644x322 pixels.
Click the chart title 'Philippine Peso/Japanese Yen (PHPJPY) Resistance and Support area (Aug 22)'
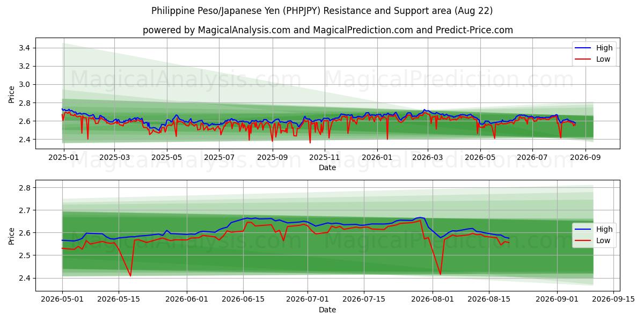[x=322, y=11]
